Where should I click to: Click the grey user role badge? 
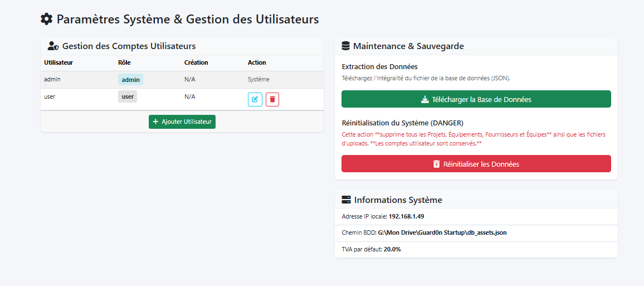click(x=128, y=96)
